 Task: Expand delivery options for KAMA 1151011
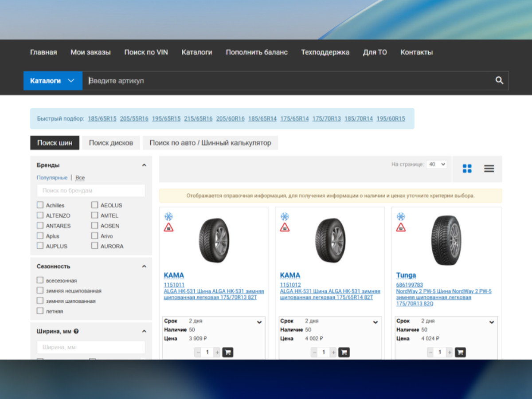259,322
